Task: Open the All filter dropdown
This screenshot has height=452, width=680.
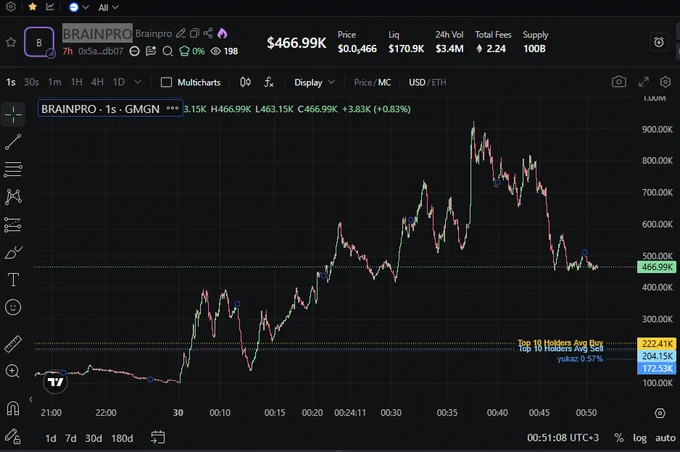Action: (x=108, y=7)
